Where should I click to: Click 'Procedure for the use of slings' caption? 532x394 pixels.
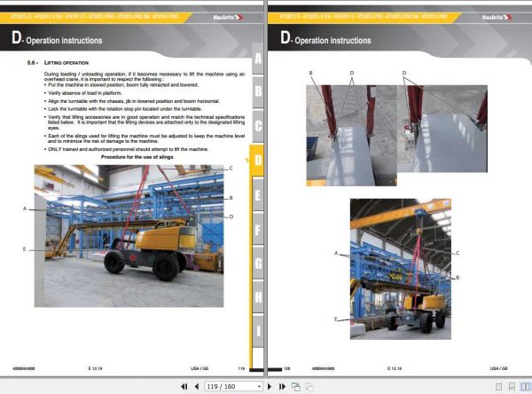(x=137, y=157)
